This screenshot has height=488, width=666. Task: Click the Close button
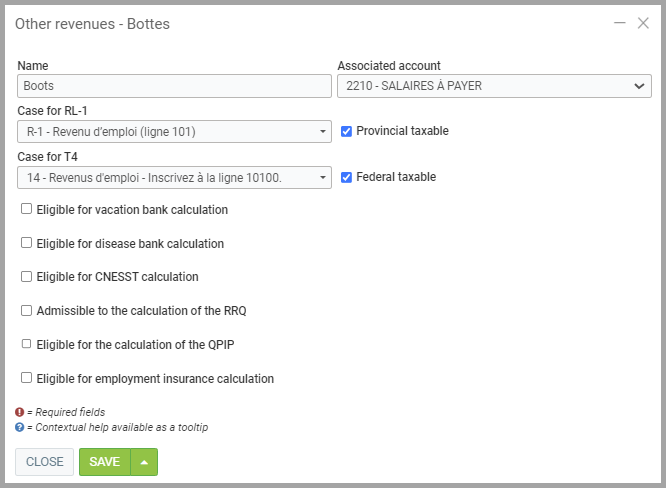click(44, 462)
